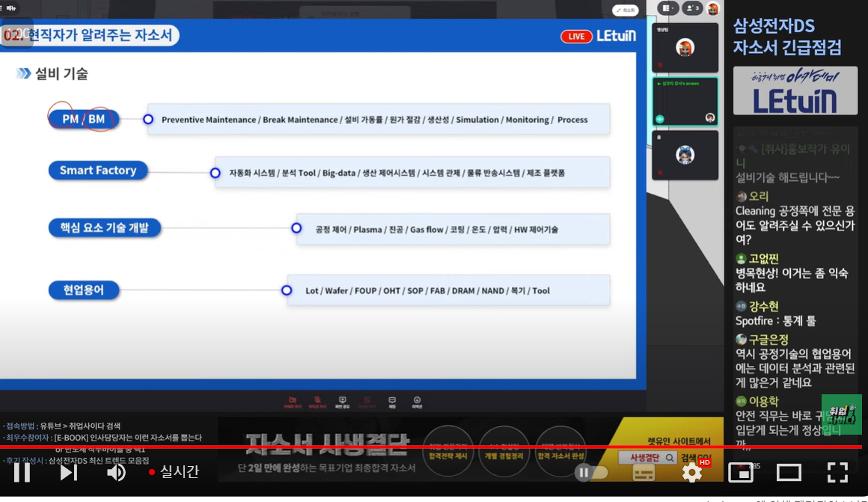Click the PM / BM pill on the slide
The image size is (868, 502).
[84, 119]
